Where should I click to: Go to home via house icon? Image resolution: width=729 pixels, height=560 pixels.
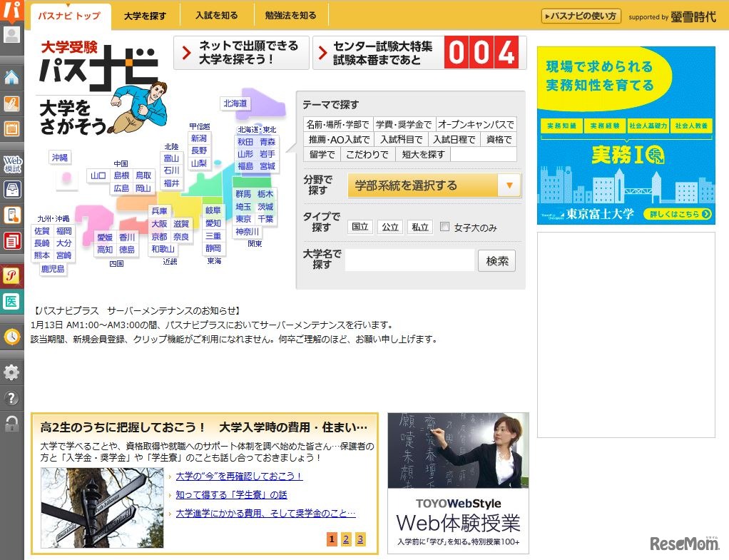click(11, 77)
